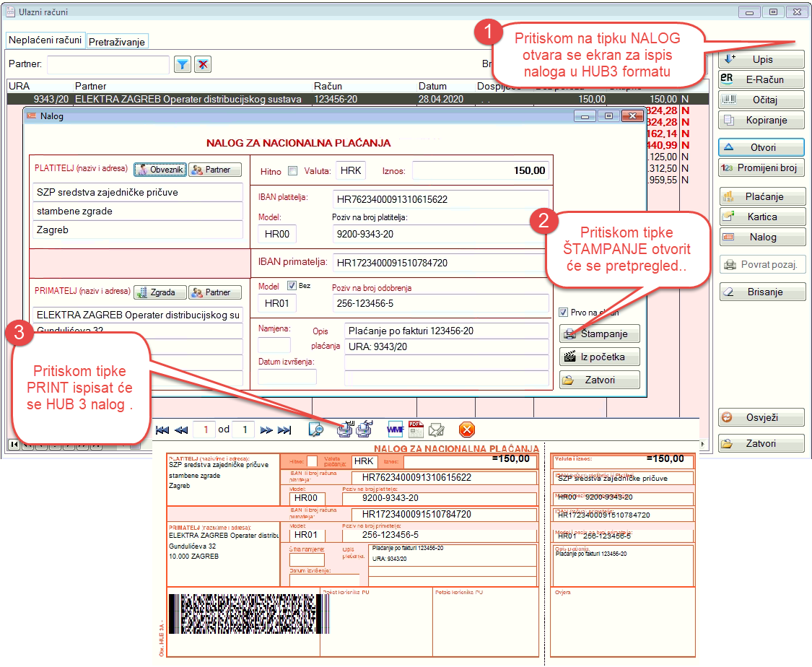This screenshot has width=812, height=667.
Task: Click Partner button next to Obveznik
Action: coord(215,170)
